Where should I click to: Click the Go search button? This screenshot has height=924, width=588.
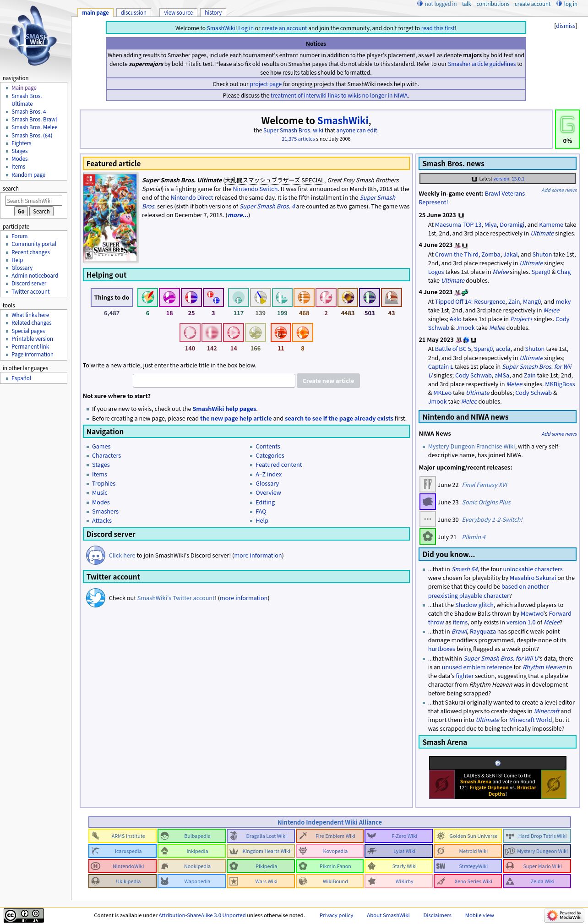(21, 211)
